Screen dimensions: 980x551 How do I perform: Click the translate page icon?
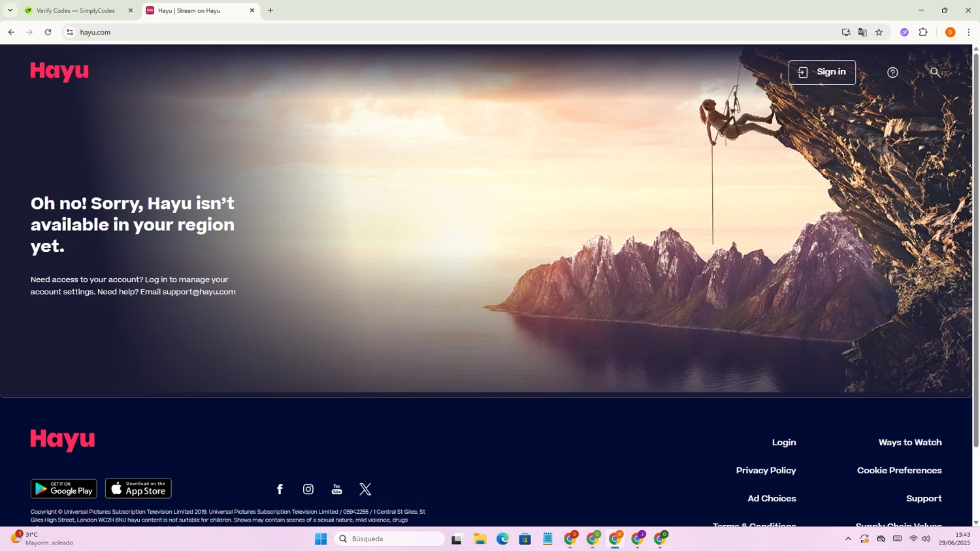pyautogui.click(x=862, y=32)
